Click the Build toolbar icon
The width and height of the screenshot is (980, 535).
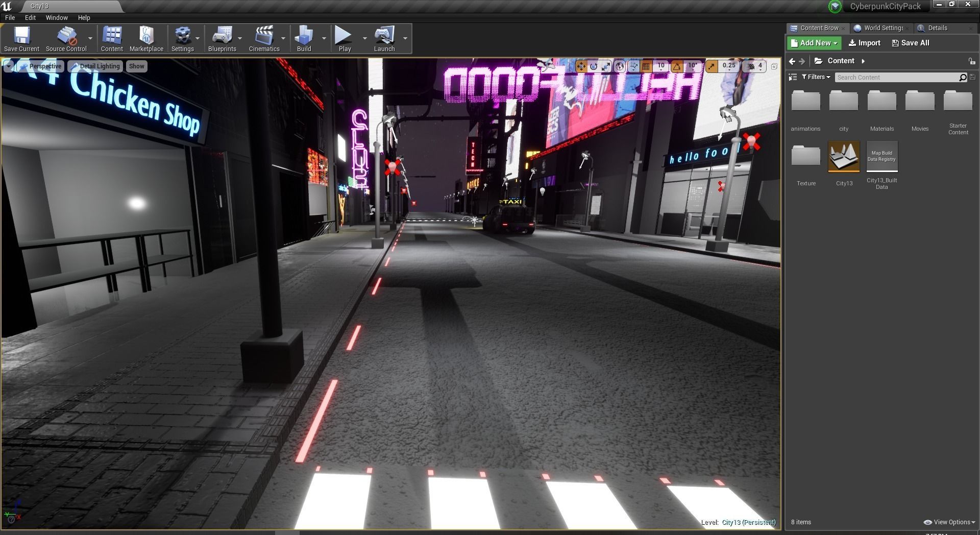click(304, 39)
